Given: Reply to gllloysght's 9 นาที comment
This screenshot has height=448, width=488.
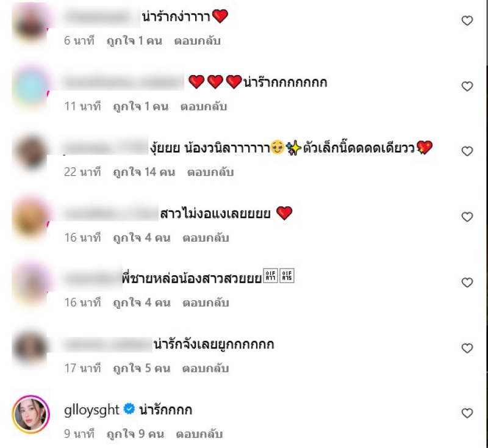Looking at the screenshot, I should point(199,434).
